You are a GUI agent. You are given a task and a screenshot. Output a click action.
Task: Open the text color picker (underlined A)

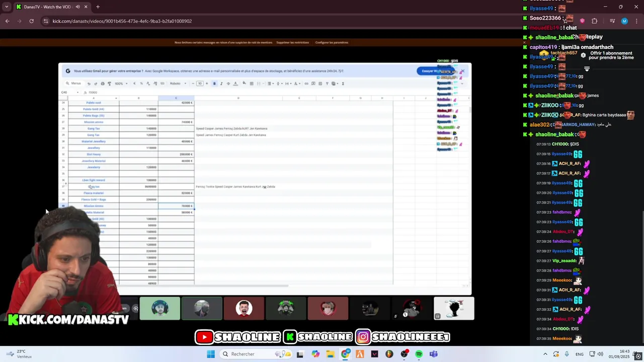coord(235,83)
